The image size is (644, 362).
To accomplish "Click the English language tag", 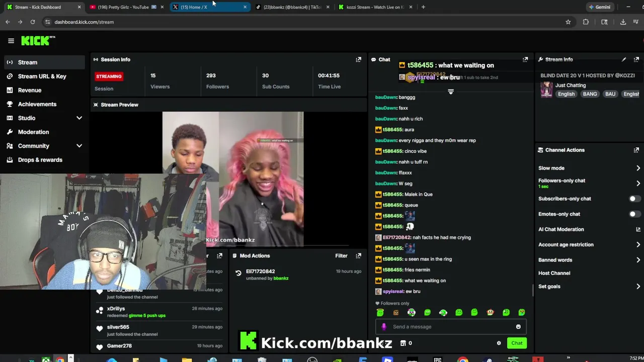I will (566, 94).
